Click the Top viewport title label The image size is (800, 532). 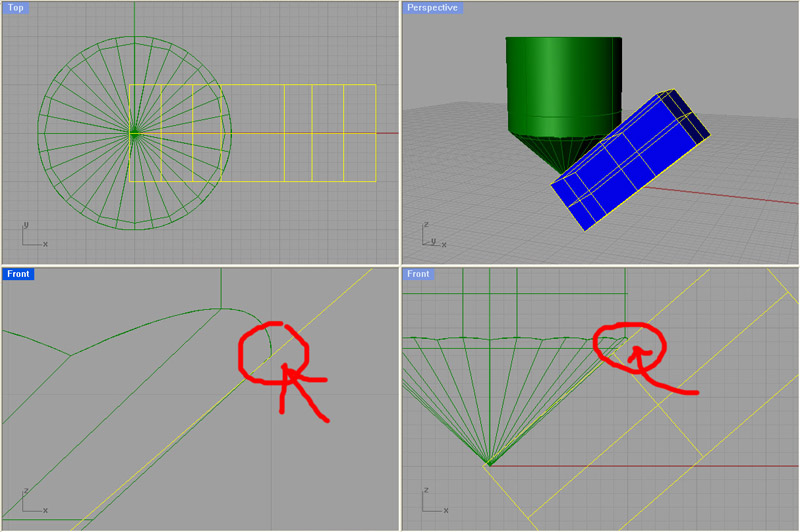[x=15, y=8]
